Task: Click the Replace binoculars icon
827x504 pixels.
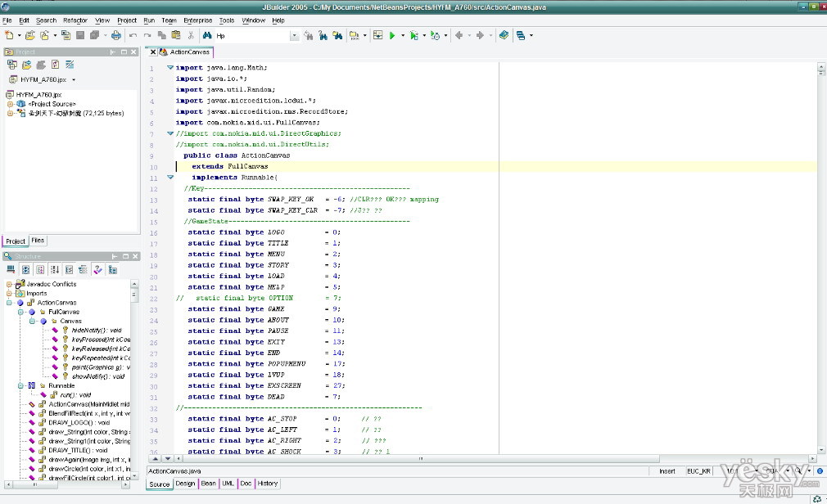Action: click(x=323, y=35)
